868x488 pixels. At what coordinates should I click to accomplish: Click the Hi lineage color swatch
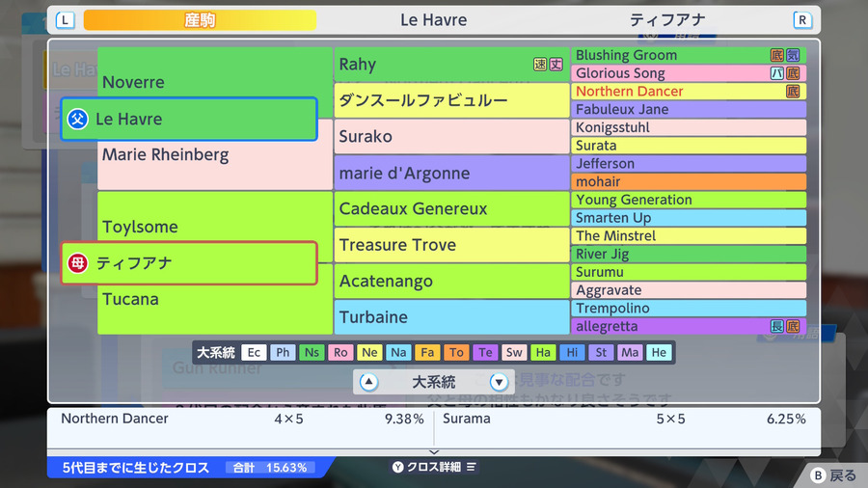point(572,352)
